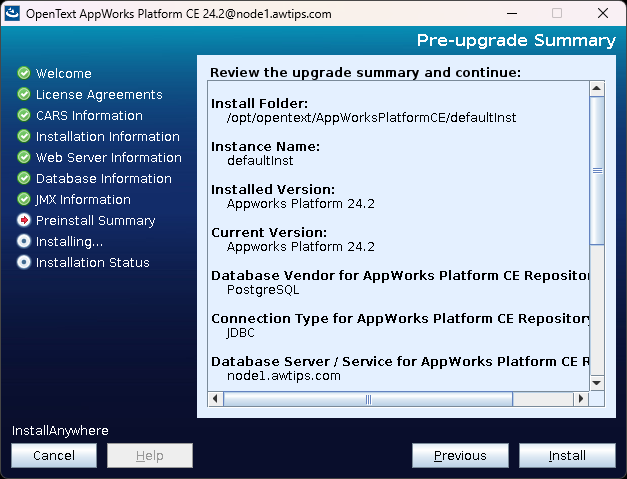This screenshot has height=479, width=627.
Task: Click the green checkmark icon beside Welcome
Action: (x=24, y=74)
